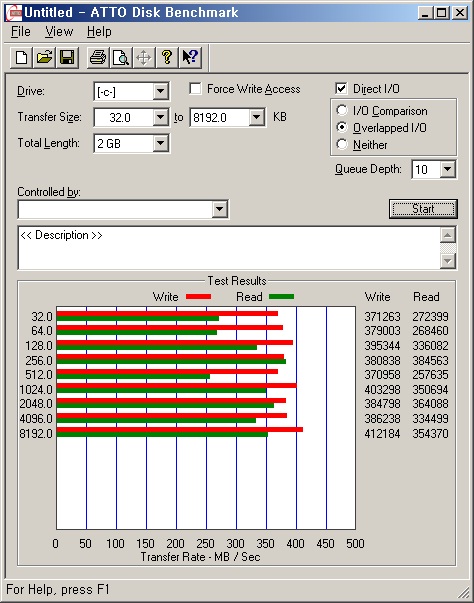Open Print Preview magnifier icon
Screen dimensions: 474x603
point(121,58)
